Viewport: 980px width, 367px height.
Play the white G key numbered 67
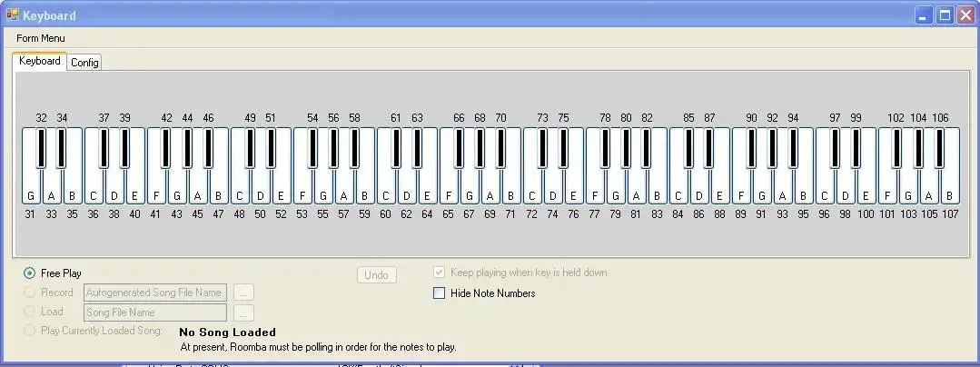click(x=470, y=187)
